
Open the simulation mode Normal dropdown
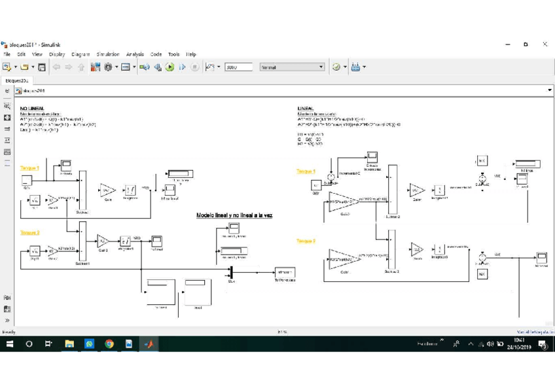292,67
